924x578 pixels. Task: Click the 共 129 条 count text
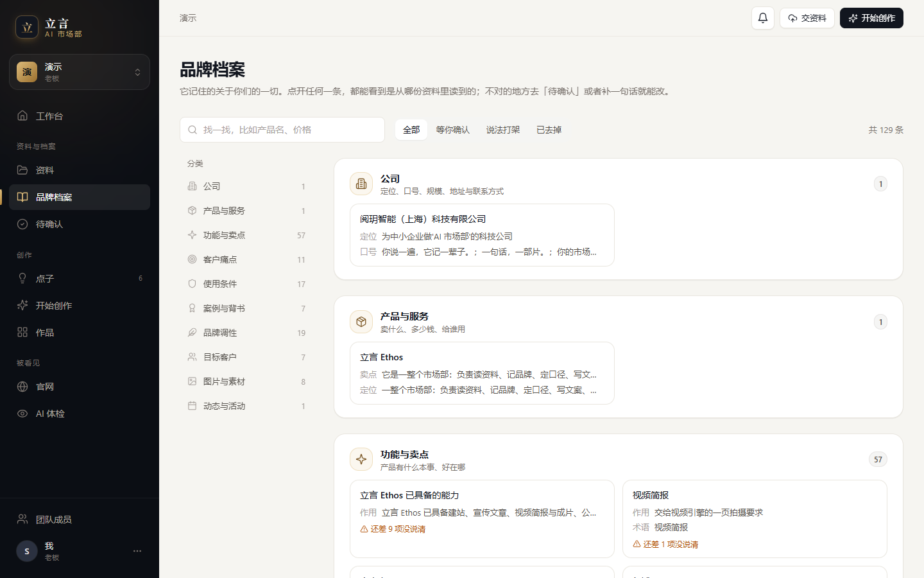tap(886, 130)
